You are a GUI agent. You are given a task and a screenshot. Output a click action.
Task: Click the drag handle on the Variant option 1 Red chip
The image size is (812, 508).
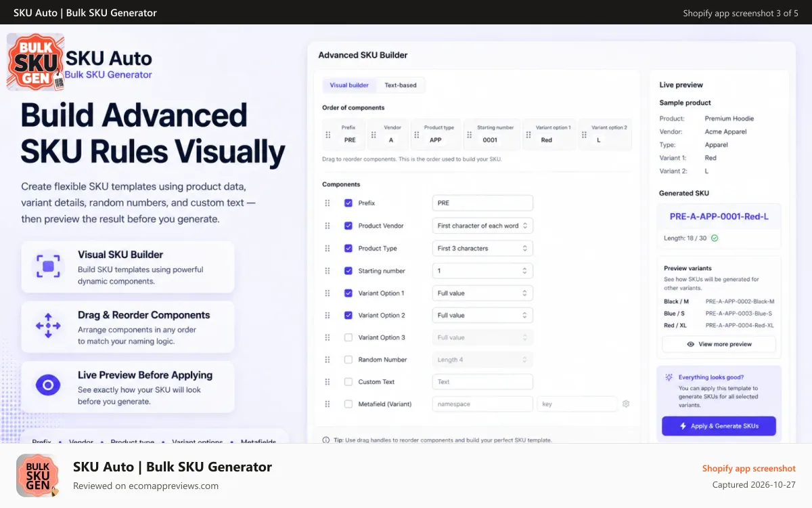[528, 135]
